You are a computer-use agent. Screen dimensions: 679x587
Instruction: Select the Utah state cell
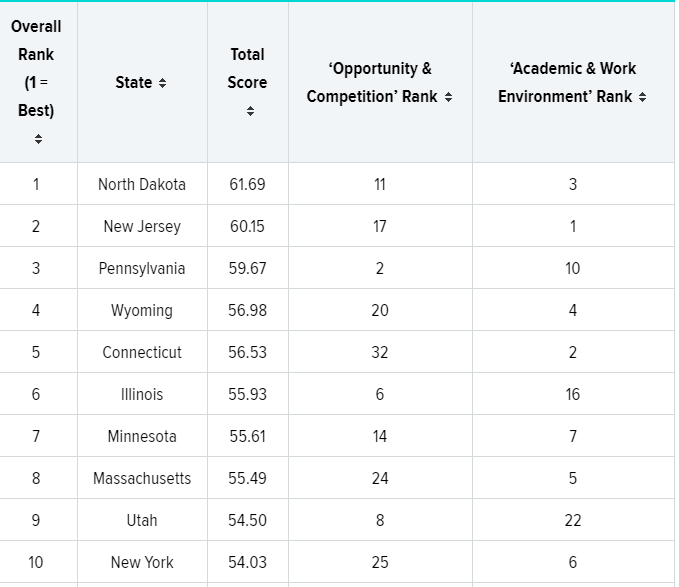click(142, 520)
